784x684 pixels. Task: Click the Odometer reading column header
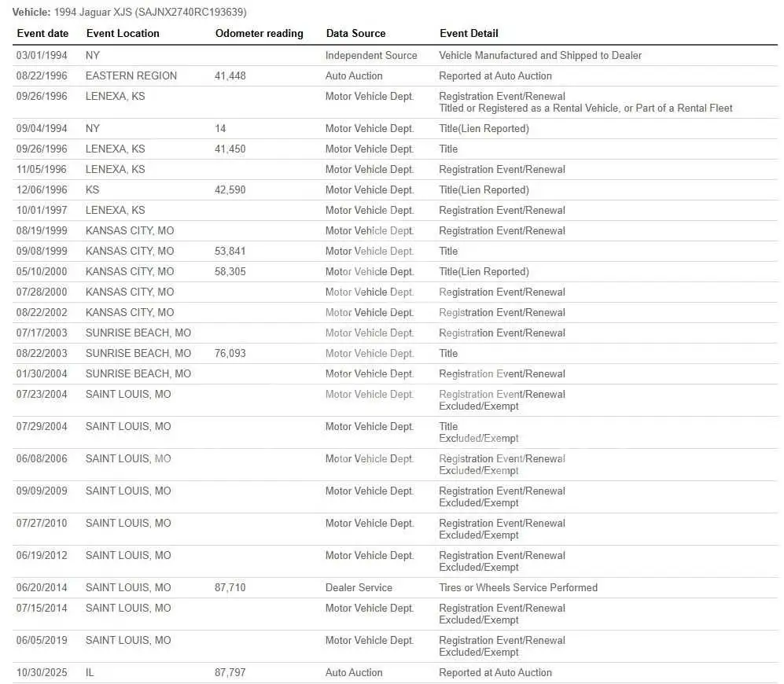(x=259, y=34)
